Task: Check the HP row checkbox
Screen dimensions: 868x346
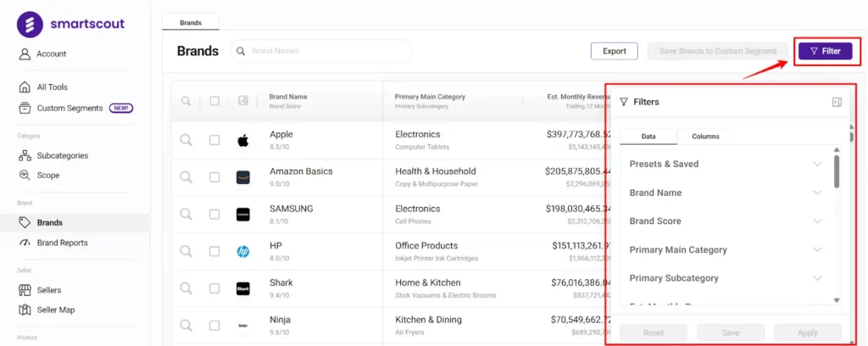Action: (x=214, y=251)
